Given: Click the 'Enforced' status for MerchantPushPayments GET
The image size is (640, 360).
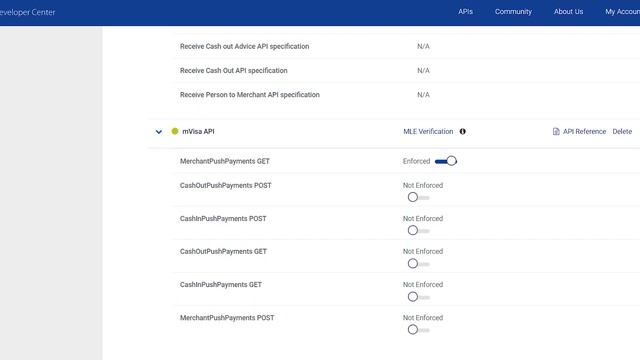Looking at the screenshot, I should (416, 161).
